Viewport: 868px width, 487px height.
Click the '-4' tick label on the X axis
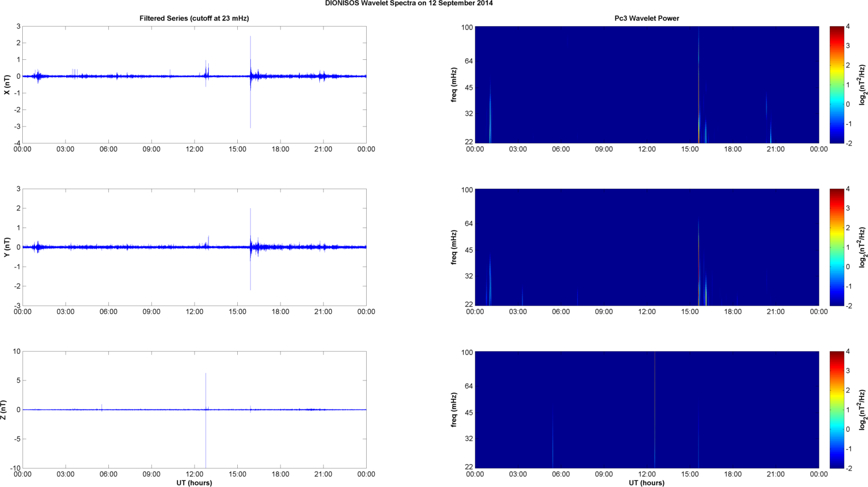click(x=17, y=144)
